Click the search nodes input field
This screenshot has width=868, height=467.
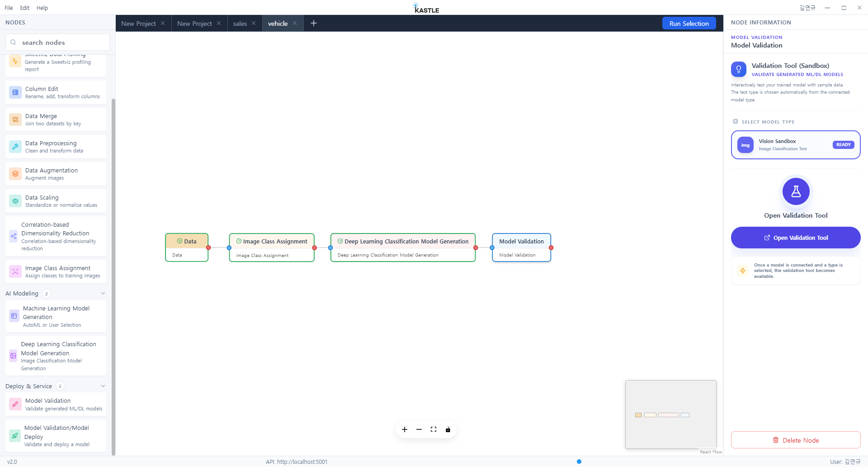pos(57,42)
